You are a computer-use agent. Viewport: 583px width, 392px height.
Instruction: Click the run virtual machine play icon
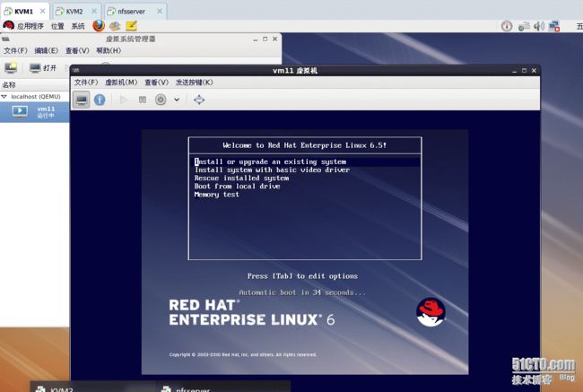tap(124, 100)
